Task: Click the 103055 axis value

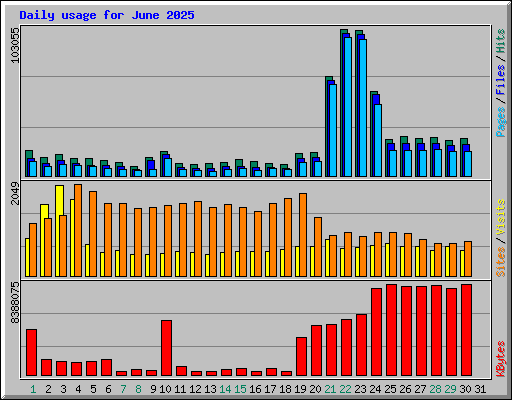Action: pyautogui.click(x=15, y=45)
